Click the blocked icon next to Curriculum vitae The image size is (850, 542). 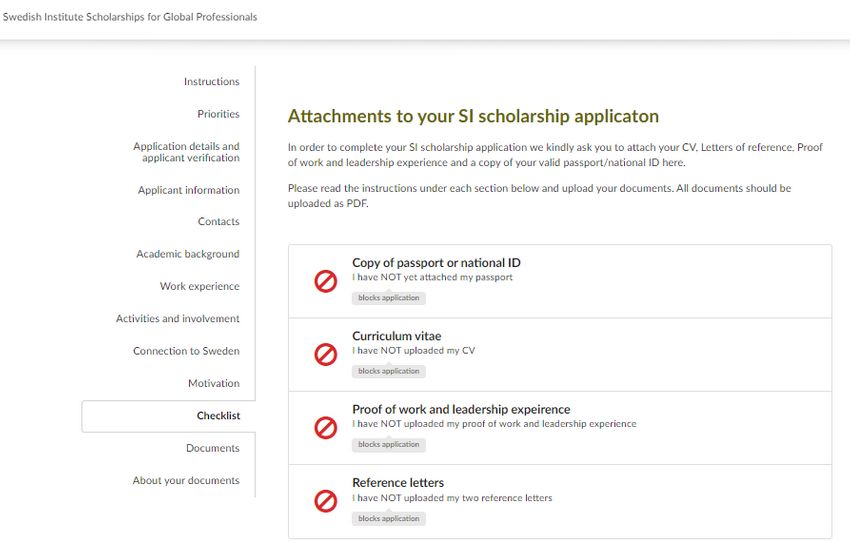(x=326, y=354)
